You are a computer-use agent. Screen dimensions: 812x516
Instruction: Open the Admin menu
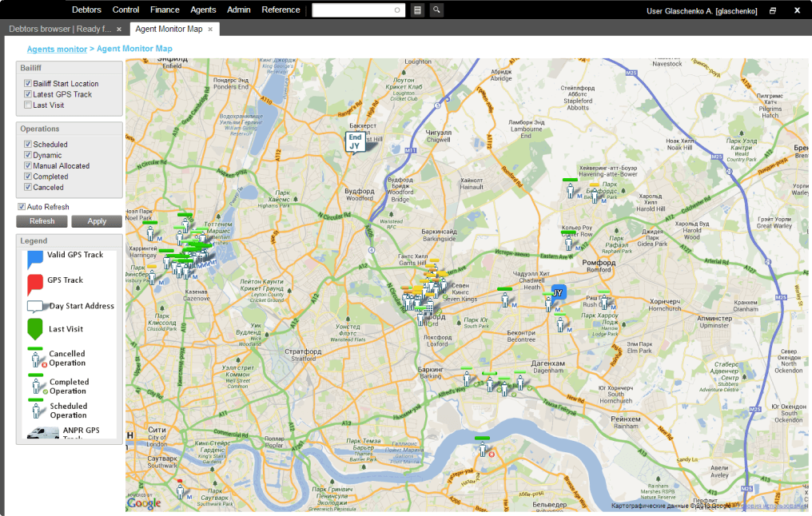(239, 10)
